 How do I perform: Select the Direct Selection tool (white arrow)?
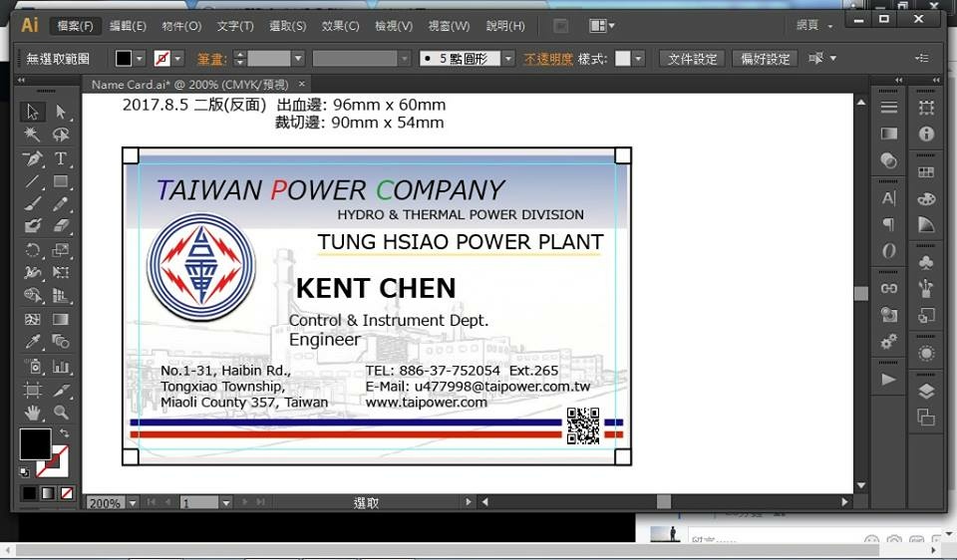60,112
